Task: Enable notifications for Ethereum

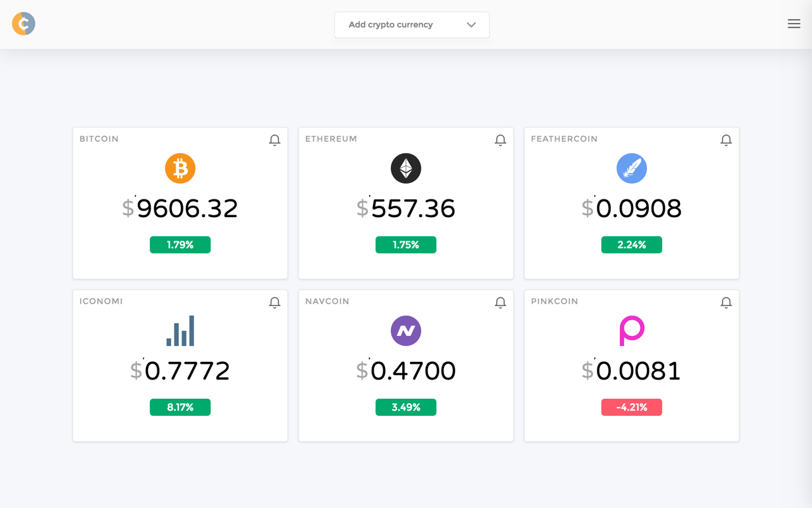Action: (501, 140)
